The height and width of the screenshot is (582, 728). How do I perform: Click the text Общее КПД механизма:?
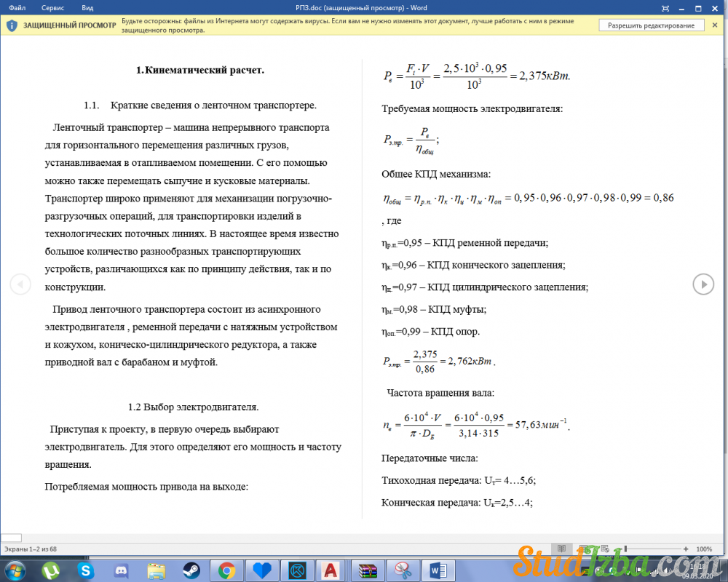[x=436, y=175]
